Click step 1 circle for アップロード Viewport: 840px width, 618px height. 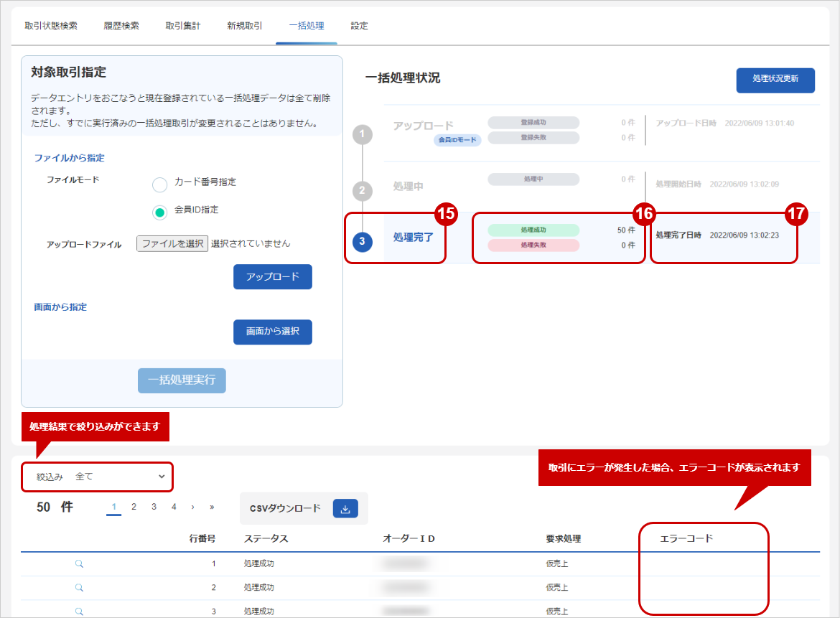coord(362,134)
